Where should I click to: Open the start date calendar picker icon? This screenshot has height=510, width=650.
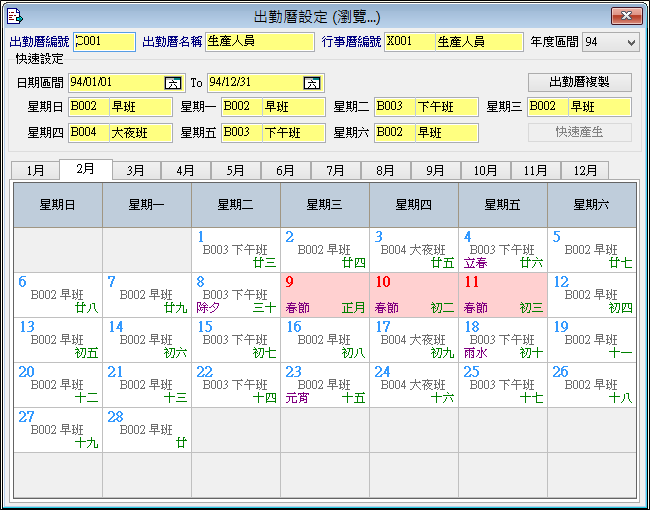[x=172, y=83]
